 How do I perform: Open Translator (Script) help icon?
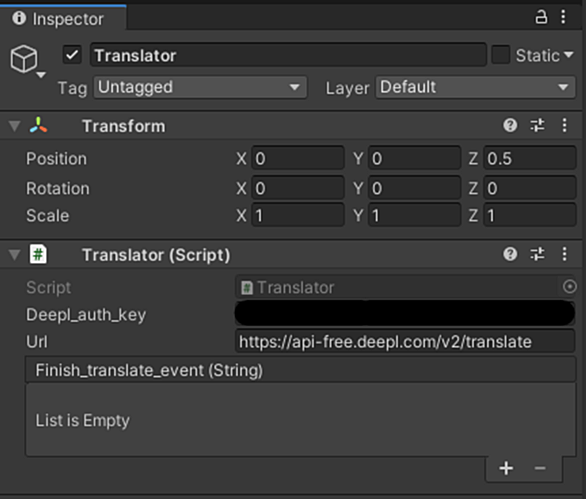pos(510,254)
